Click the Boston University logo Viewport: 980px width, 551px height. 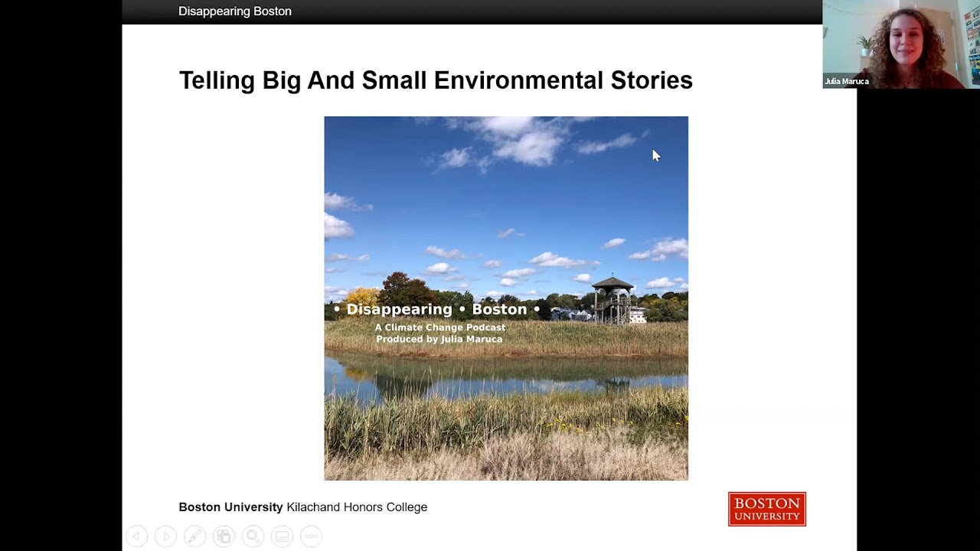[767, 509]
